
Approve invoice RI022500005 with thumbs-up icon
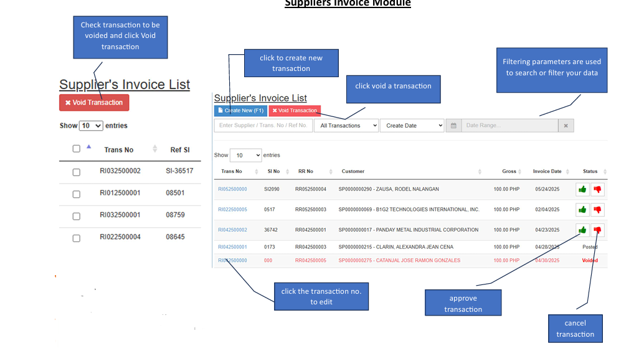(x=582, y=210)
